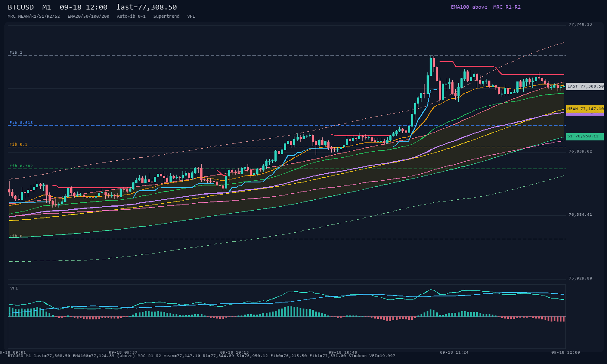Click the 76,839.02 price axis value

tap(580, 151)
